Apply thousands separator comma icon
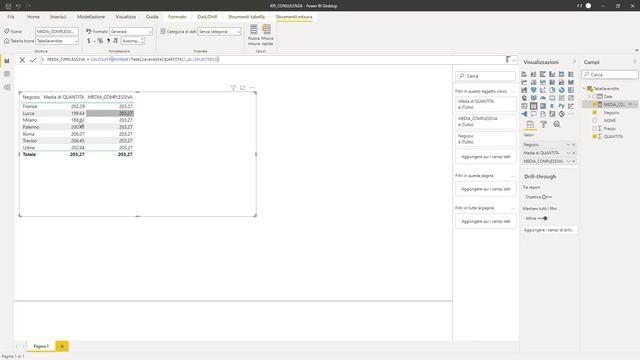 pos(108,41)
